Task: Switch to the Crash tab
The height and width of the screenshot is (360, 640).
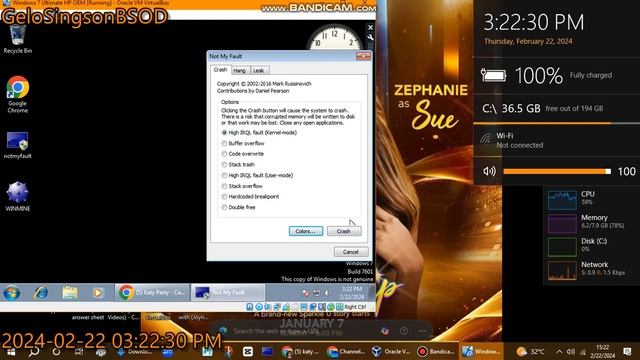Action: pos(220,70)
